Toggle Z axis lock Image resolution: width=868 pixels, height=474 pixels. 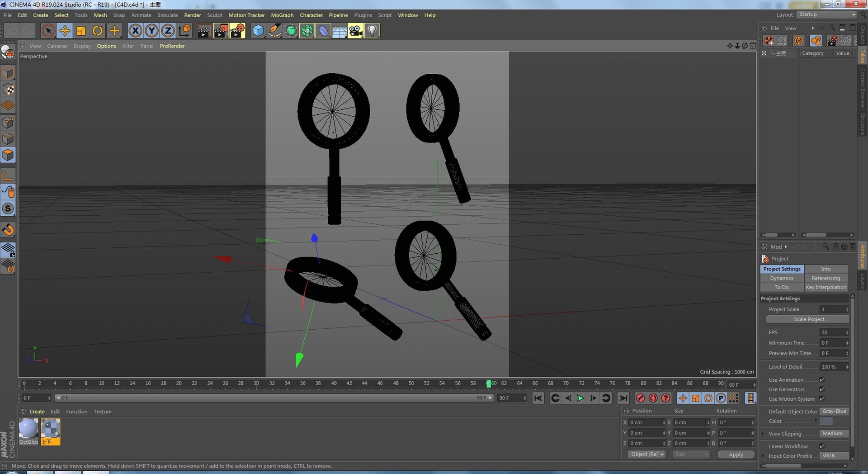pyautogui.click(x=168, y=31)
